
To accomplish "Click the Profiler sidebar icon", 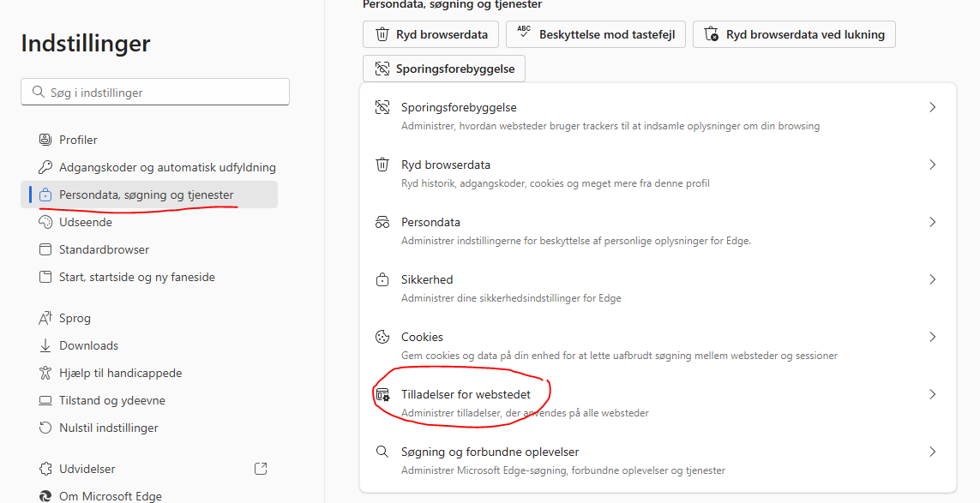I will coord(45,140).
